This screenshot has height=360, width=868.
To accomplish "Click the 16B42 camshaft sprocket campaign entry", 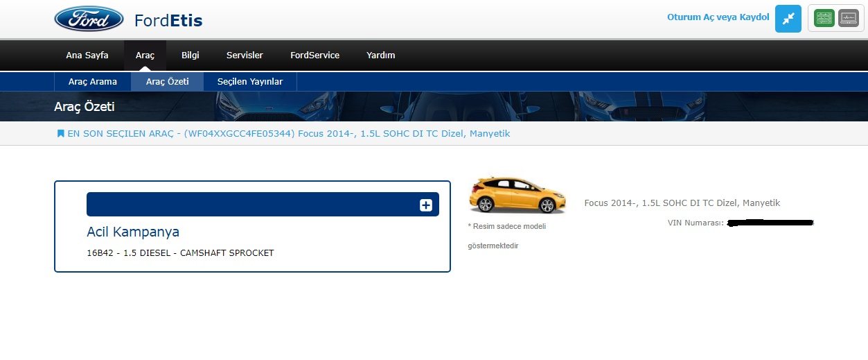I will (x=180, y=253).
